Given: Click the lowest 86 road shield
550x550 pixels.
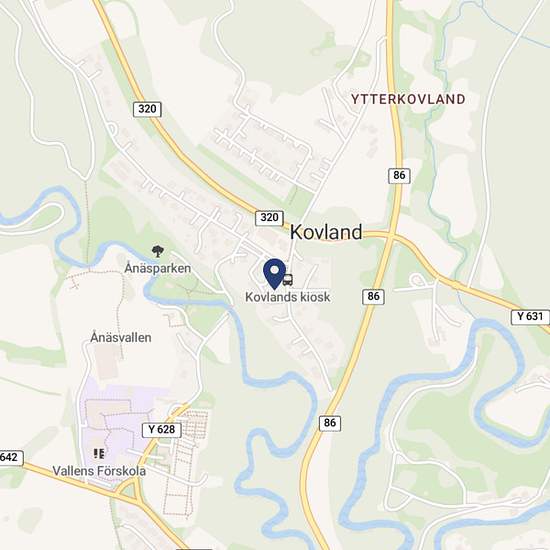Looking at the screenshot, I should tap(330, 423).
